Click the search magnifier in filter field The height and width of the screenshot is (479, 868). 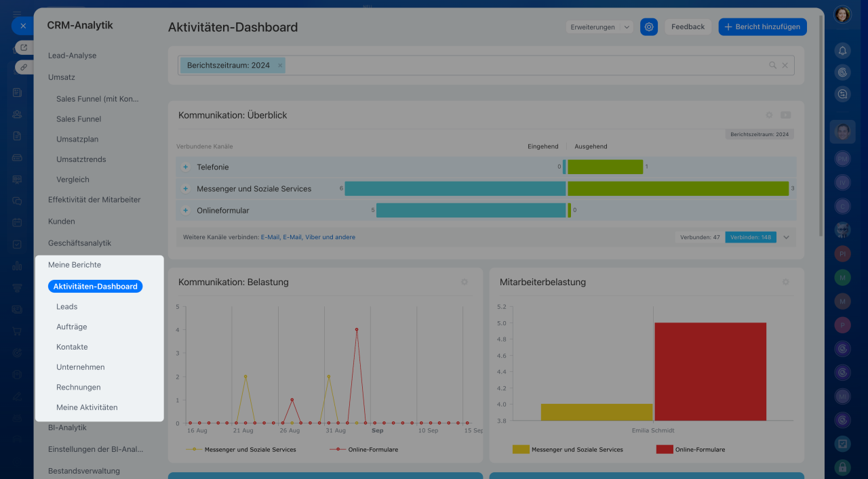[x=772, y=66]
